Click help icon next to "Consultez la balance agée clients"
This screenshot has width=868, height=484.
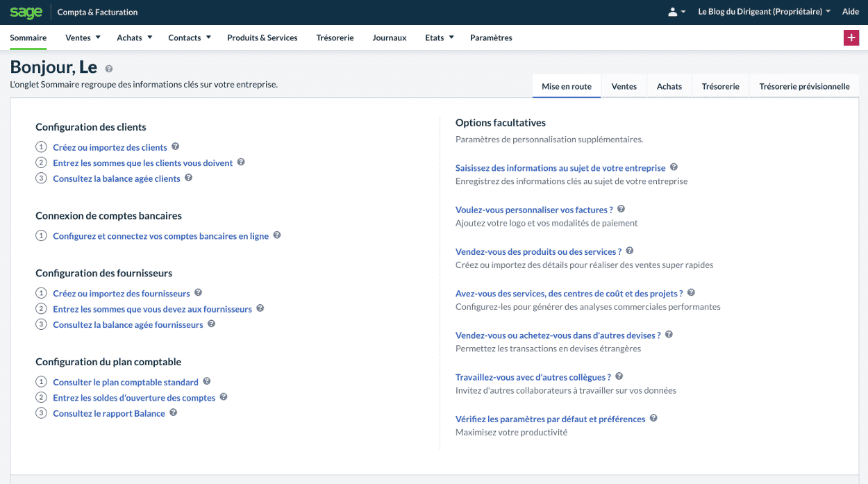187,178
